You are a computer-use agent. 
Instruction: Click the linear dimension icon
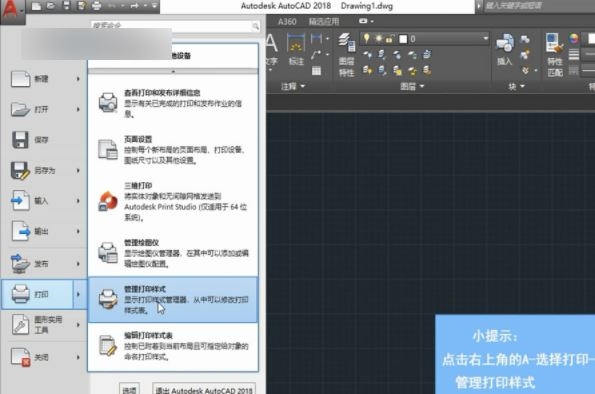pos(316,38)
